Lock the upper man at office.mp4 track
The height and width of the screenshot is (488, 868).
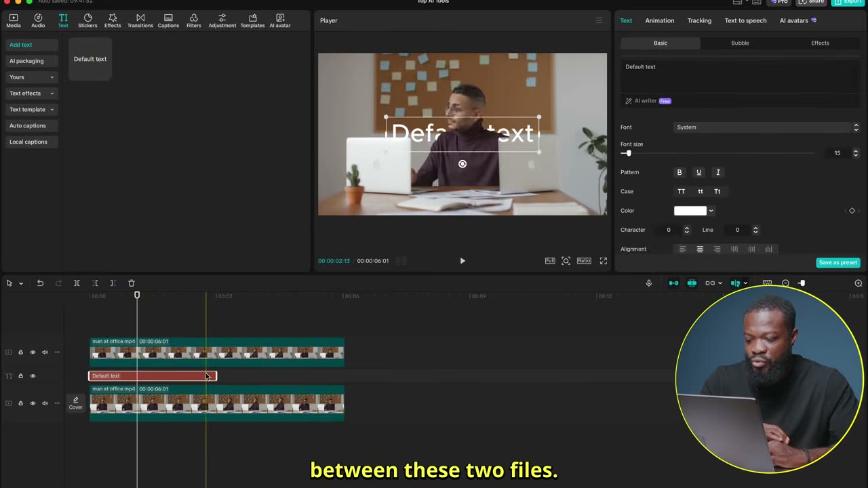click(20, 352)
